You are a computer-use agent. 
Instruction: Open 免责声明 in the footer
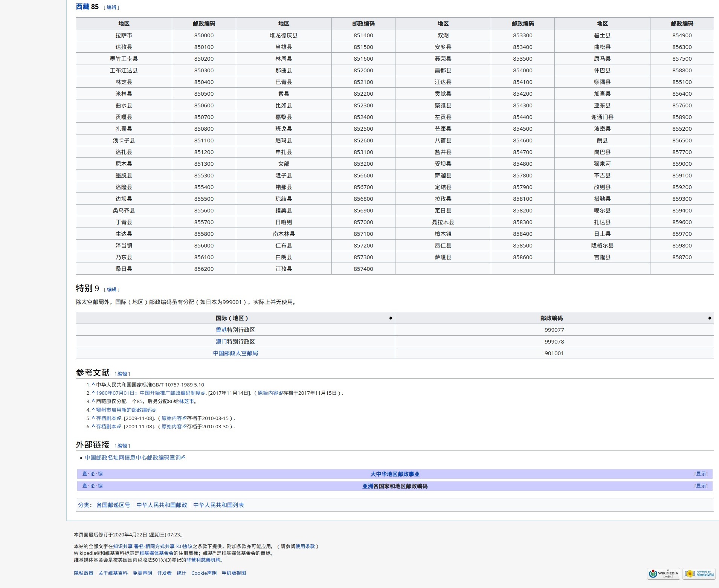point(142,573)
